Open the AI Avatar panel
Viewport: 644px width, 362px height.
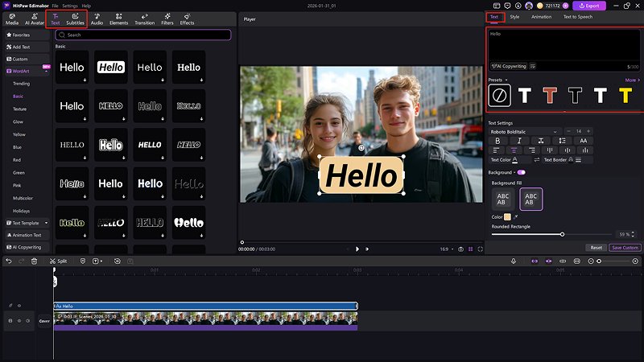click(35, 19)
